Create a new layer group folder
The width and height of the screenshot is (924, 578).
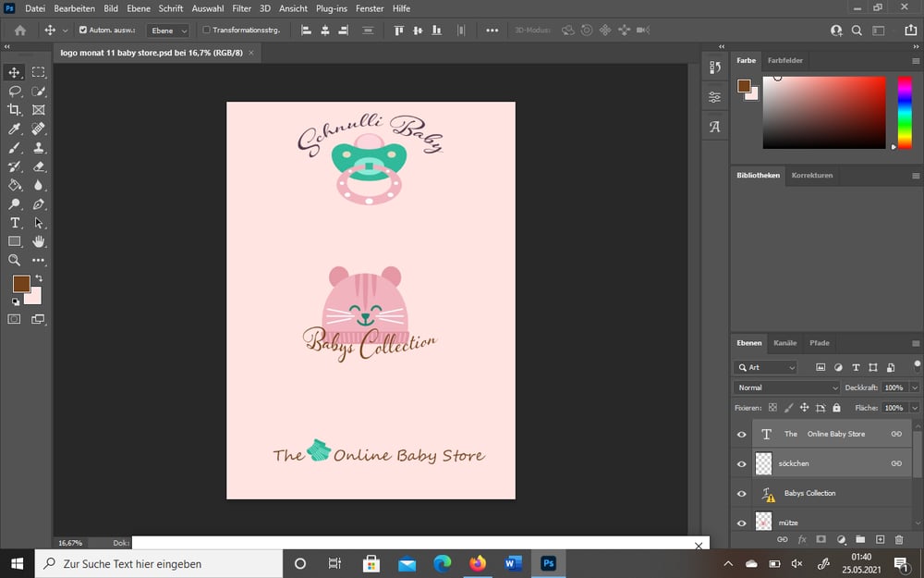pyautogui.click(x=860, y=539)
